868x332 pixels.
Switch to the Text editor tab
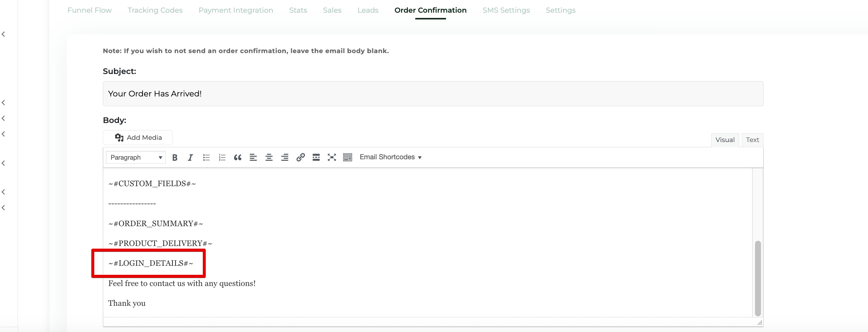coord(752,140)
